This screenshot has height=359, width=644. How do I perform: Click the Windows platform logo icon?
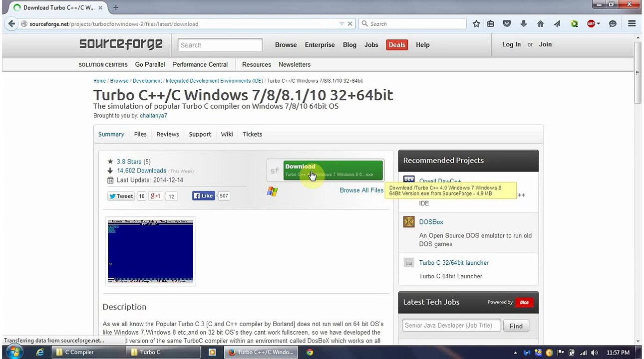click(272, 191)
